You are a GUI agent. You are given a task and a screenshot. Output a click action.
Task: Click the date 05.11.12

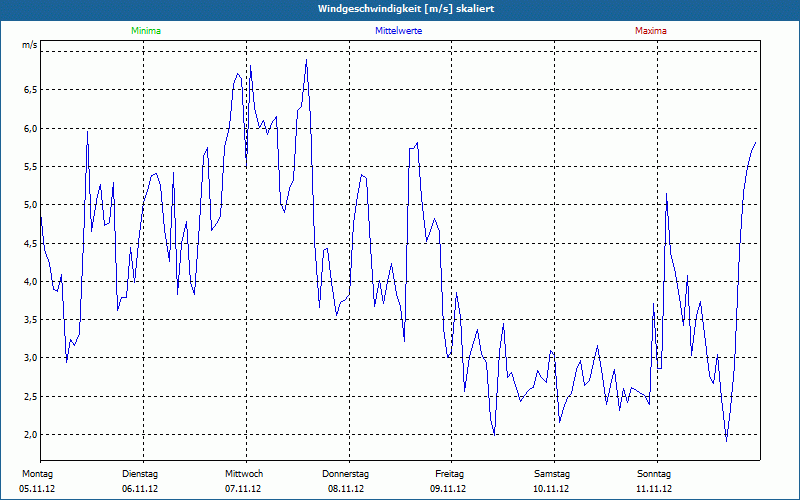(x=37, y=489)
